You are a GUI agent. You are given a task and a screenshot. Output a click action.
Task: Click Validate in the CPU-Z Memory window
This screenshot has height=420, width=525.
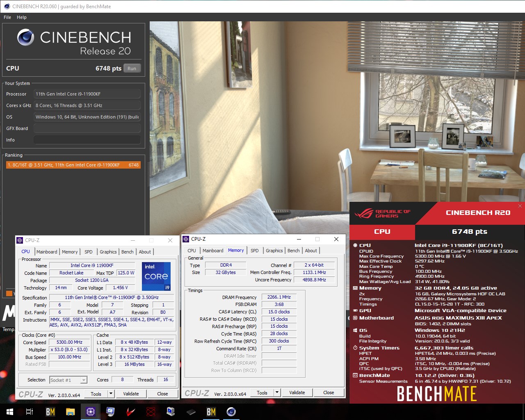297,393
